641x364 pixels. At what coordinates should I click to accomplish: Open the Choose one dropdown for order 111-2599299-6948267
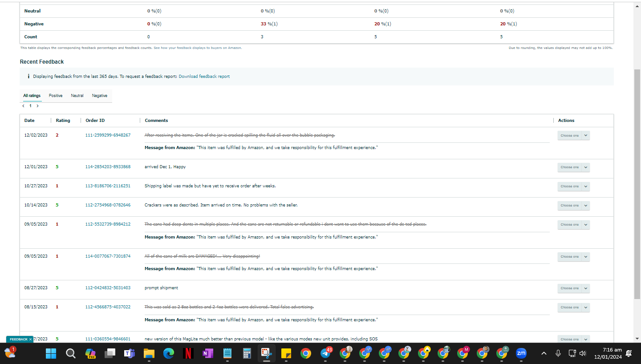point(573,135)
